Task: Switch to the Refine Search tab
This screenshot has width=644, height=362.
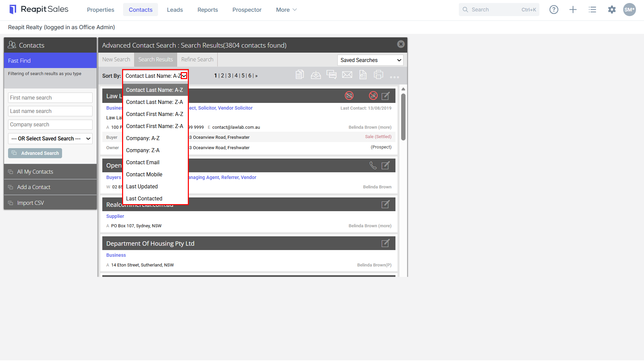Action: (x=197, y=60)
